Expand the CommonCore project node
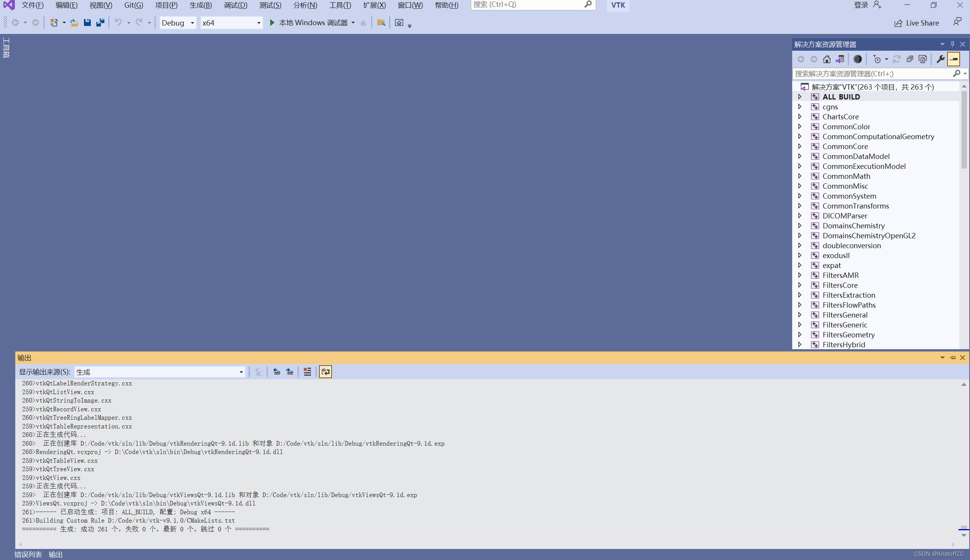Screen dimensions: 970x560 click(x=800, y=146)
